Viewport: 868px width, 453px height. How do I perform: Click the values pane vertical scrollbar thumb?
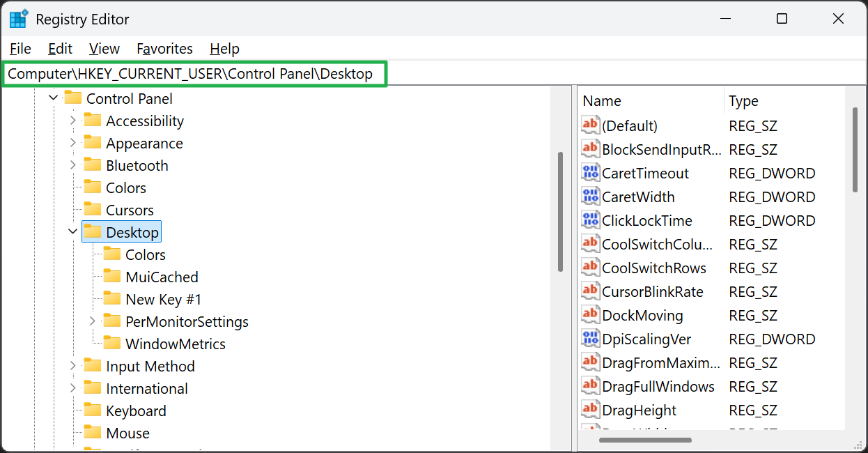tap(855, 149)
